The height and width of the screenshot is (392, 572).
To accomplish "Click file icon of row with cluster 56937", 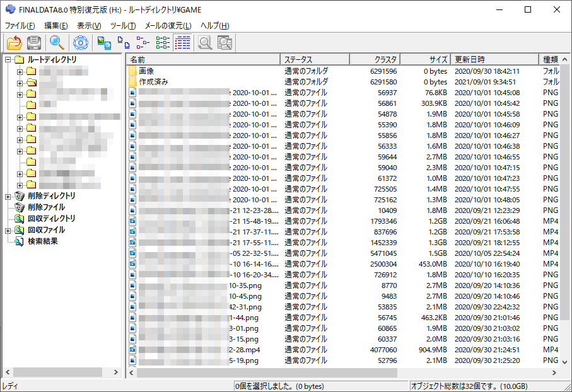I will (132, 92).
